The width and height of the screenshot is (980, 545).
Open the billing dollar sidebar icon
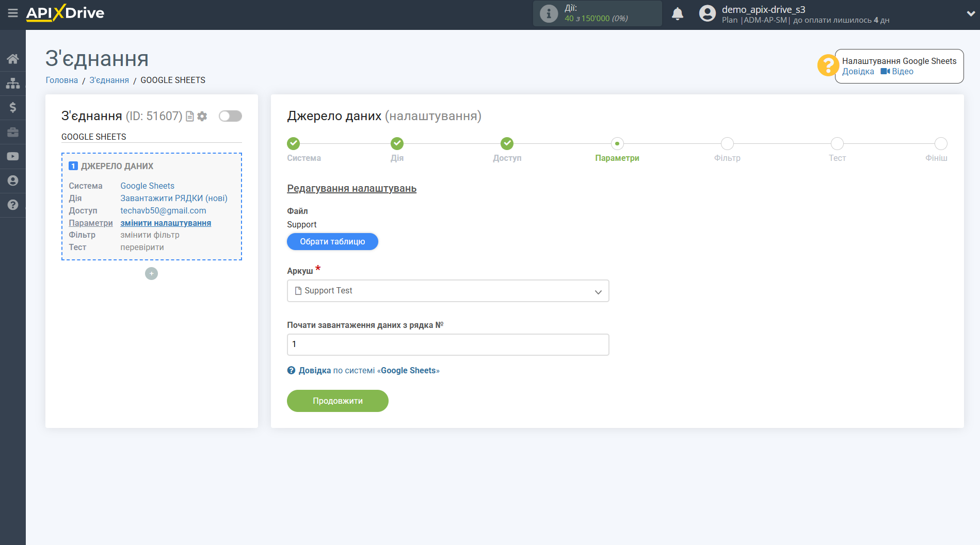point(13,107)
